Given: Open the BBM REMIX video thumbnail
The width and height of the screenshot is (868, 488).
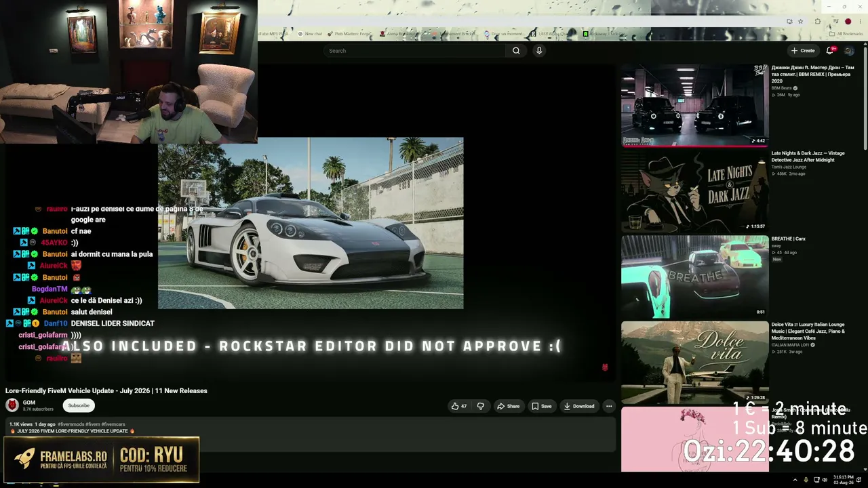Looking at the screenshot, I should (x=694, y=105).
